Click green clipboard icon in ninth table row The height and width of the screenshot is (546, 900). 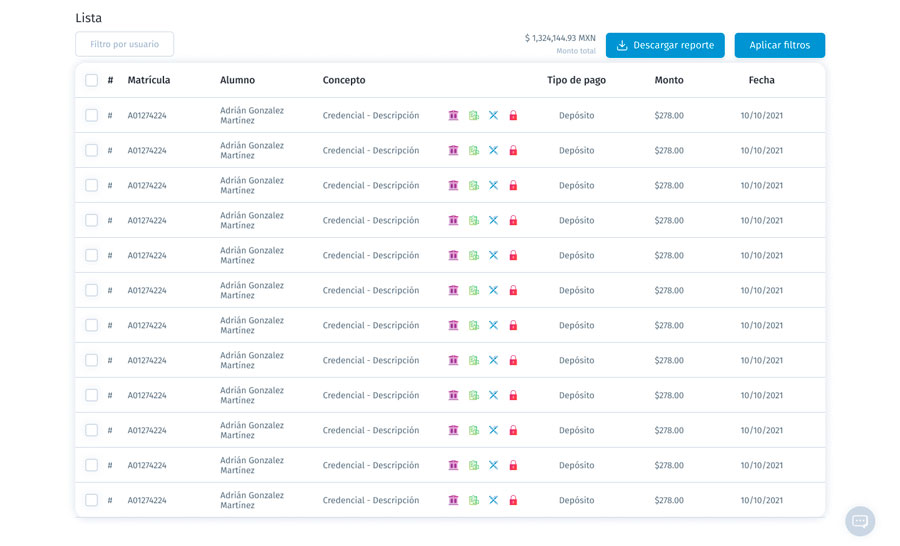click(x=474, y=396)
